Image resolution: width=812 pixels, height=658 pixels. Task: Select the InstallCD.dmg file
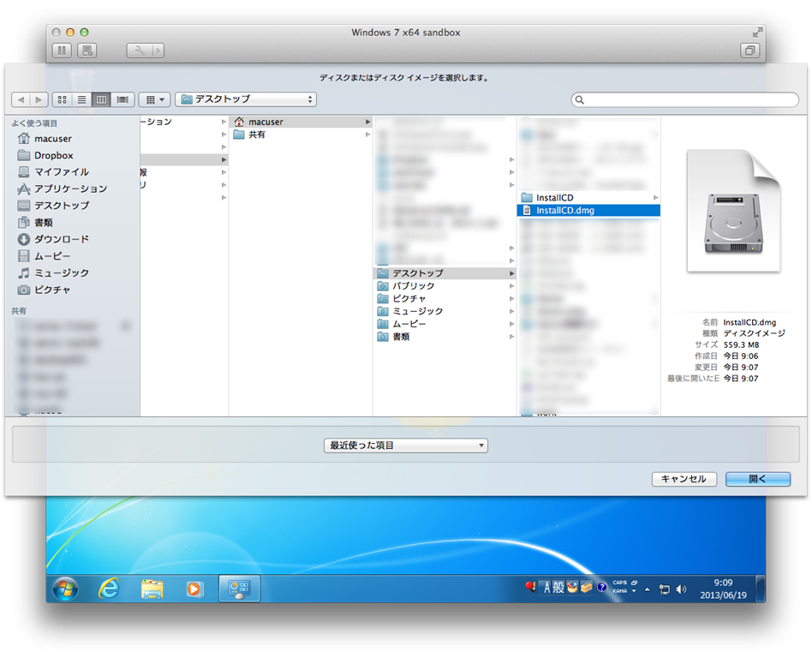click(x=588, y=211)
